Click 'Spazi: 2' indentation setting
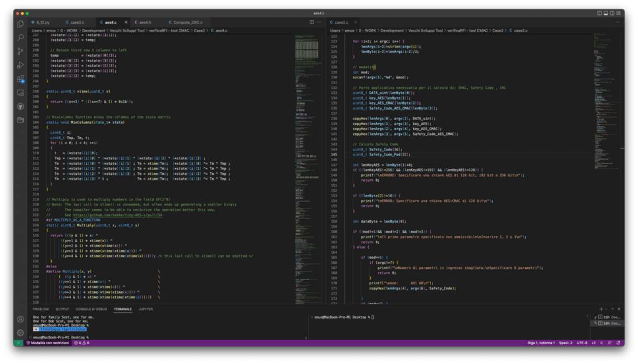Screen dimensions: 638x364 click(x=566, y=343)
